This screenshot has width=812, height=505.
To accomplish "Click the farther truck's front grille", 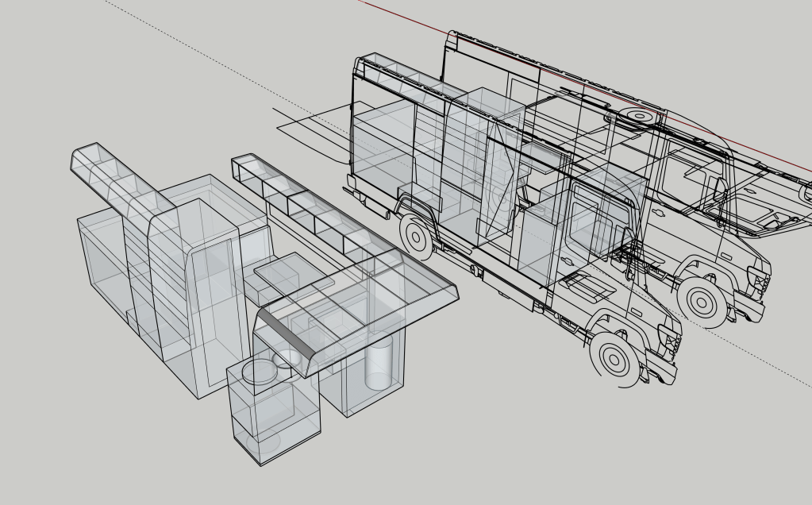I will pyautogui.click(x=760, y=282).
